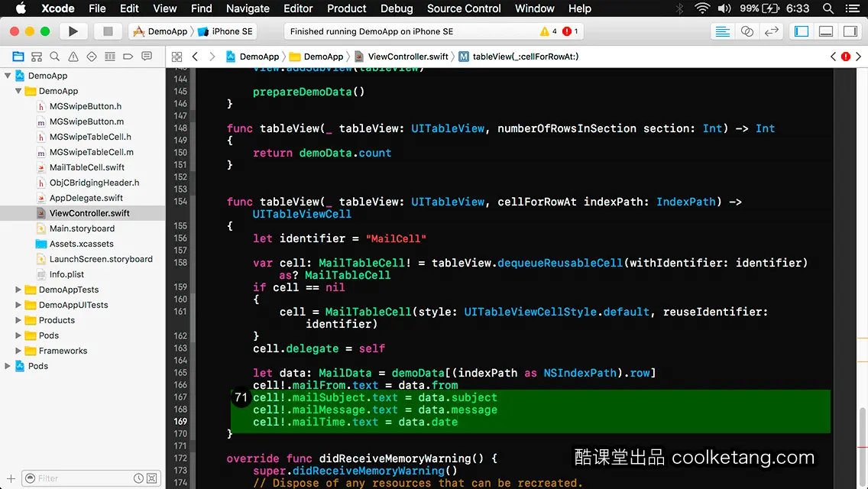868x489 pixels.
Task: Open Spotlight search in menu bar
Action: [828, 8]
